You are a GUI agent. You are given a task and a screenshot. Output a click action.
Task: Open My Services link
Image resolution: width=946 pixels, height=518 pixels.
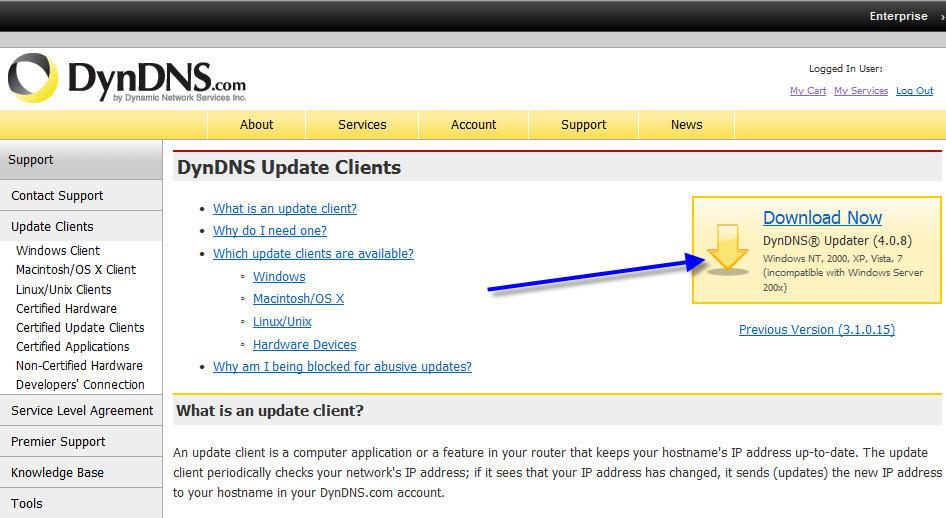[x=861, y=90]
